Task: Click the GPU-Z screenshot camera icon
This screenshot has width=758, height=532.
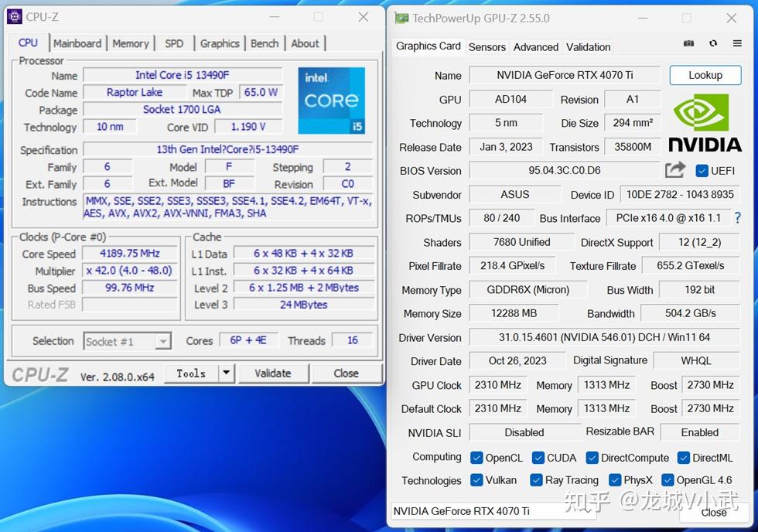Action: [688, 43]
